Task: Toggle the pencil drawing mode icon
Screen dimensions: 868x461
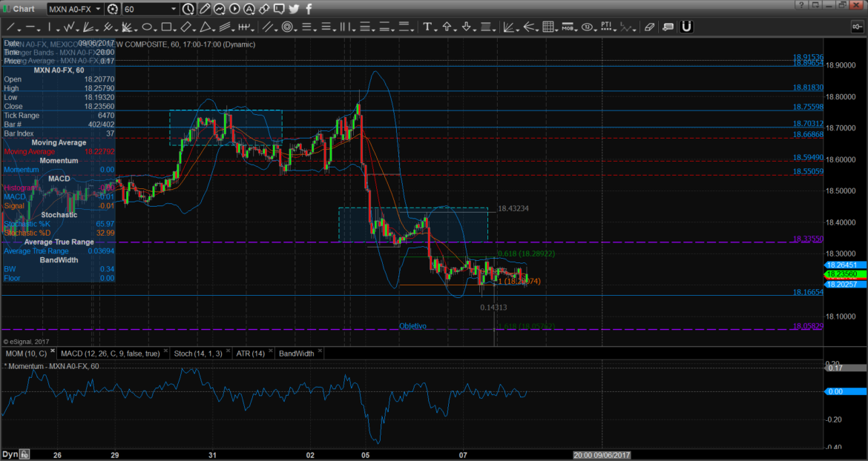Action: (x=205, y=9)
